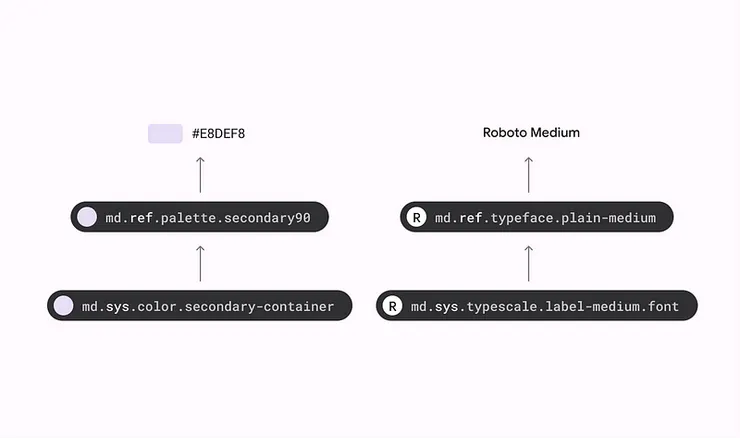Click the arrow between typescale and typeface tokens
Image resolution: width=740 pixels, height=438 pixels.
[x=529, y=262]
